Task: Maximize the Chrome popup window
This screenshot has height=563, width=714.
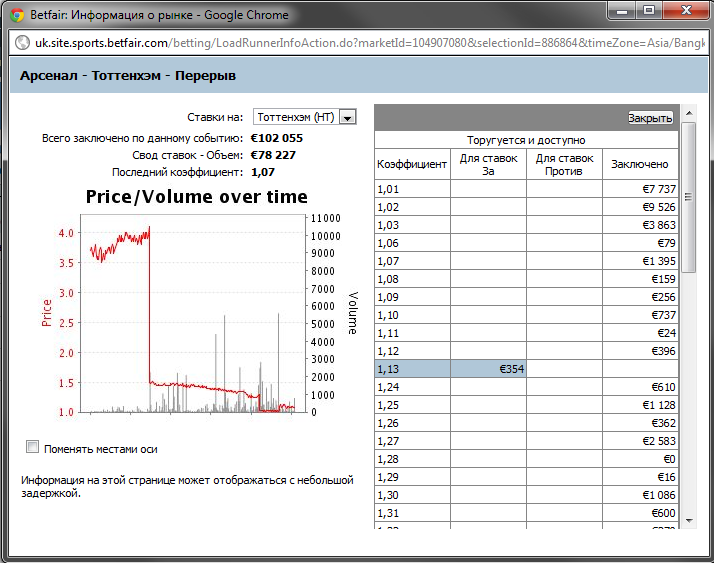Action: (649, 10)
